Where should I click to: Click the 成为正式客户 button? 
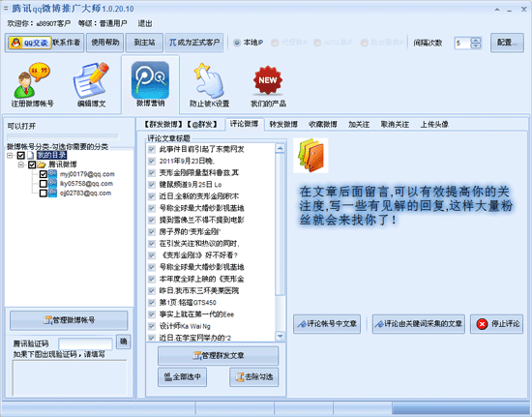pos(194,43)
